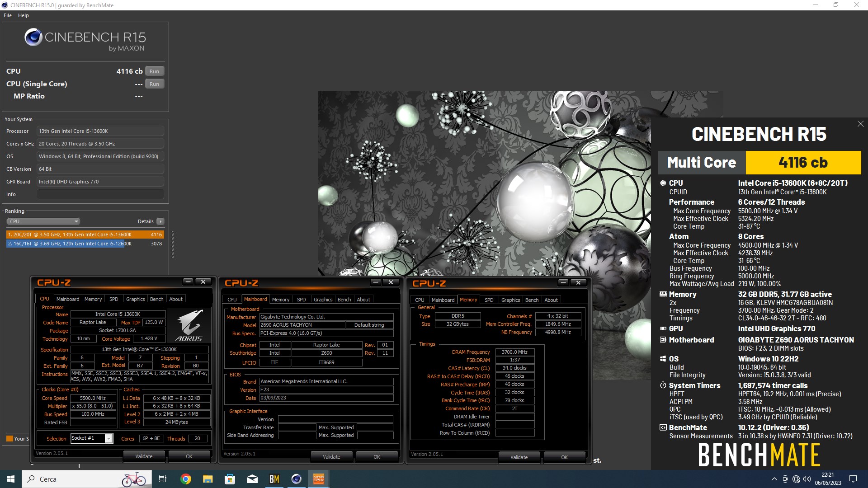Click the Cinebench window title bar icon

point(5,5)
